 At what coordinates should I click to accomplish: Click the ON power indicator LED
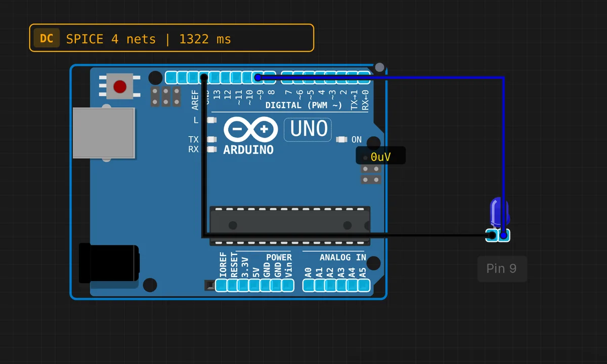coord(341,140)
